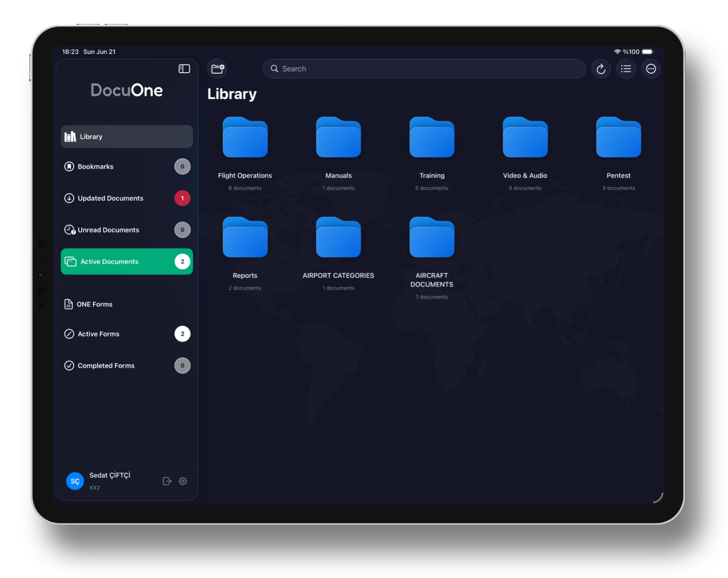Toggle the sidebar panel icon
Screen dimensions: 728x578
[x=184, y=69]
